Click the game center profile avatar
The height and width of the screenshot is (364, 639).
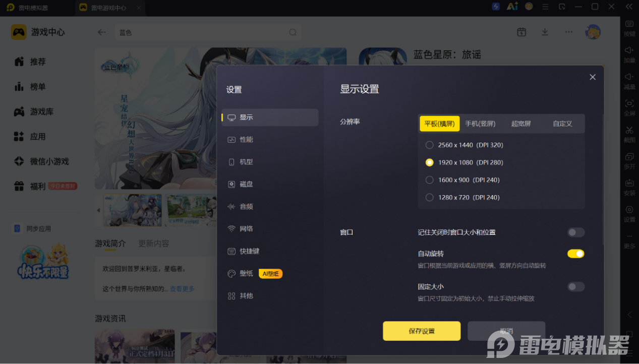pyautogui.click(x=593, y=32)
